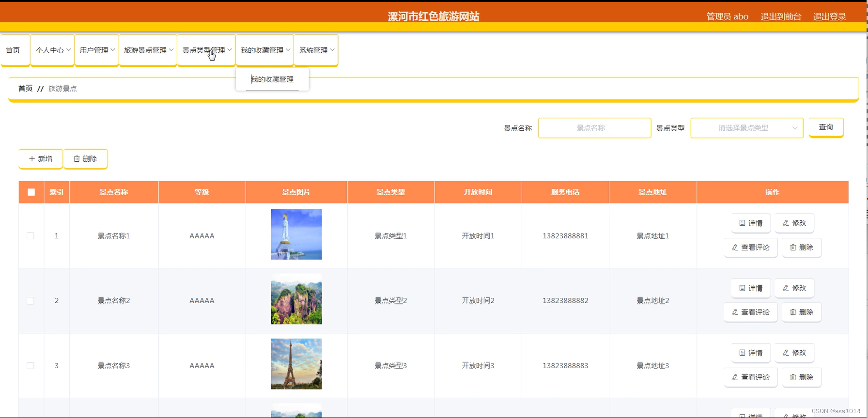
Task: Go to the 首页 nav item
Action: coord(15,50)
